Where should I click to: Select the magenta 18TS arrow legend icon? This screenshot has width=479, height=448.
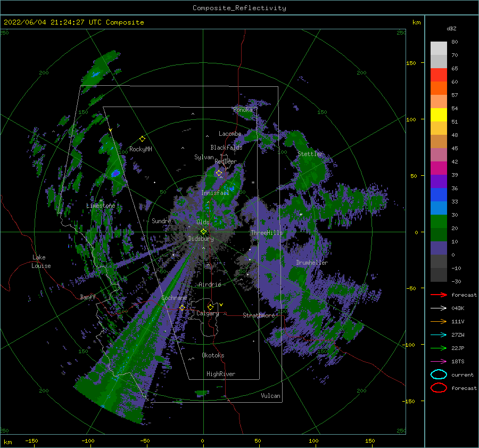pyautogui.click(x=439, y=362)
